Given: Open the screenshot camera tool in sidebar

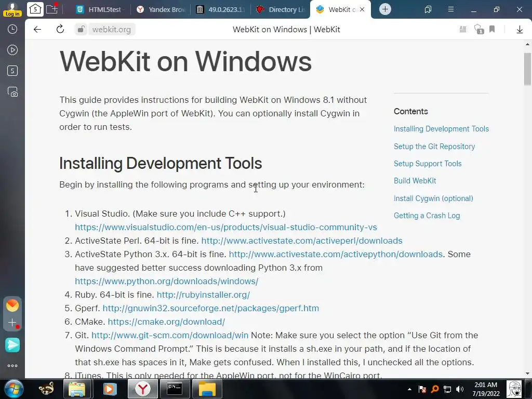Looking at the screenshot, I should pos(12,92).
